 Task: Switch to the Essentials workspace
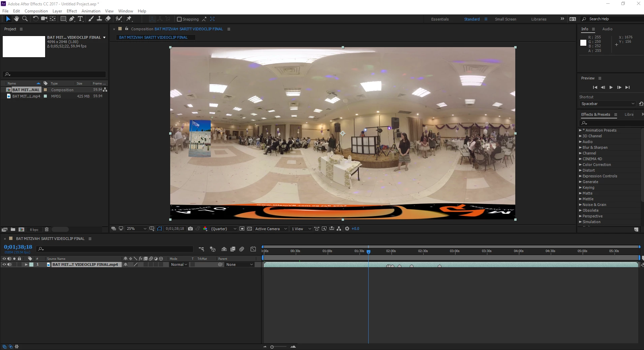coord(440,19)
